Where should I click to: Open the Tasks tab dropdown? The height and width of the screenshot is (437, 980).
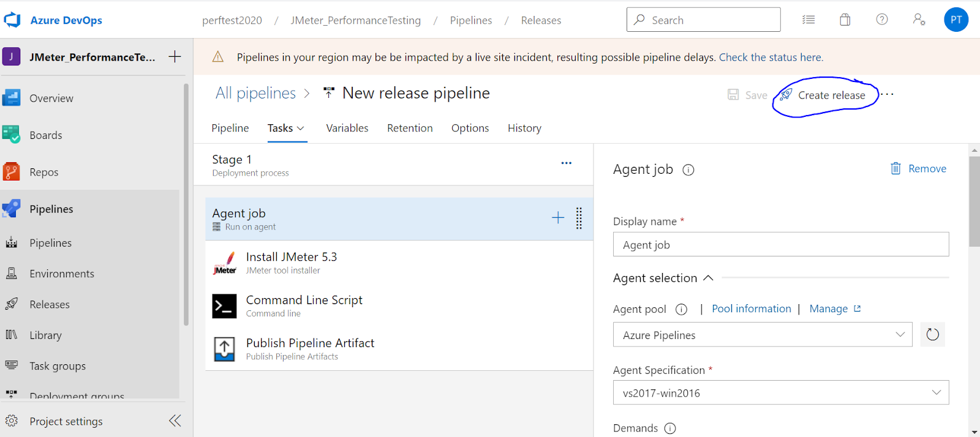301,128
